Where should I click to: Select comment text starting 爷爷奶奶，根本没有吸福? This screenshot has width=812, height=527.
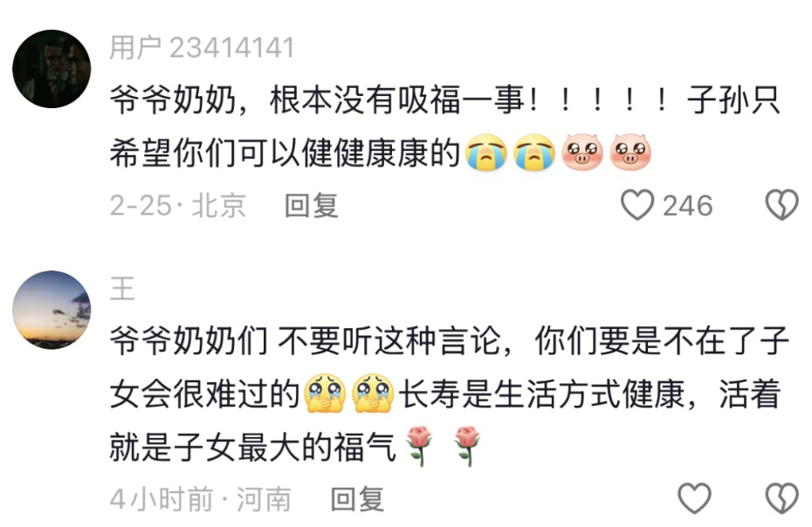444,127
